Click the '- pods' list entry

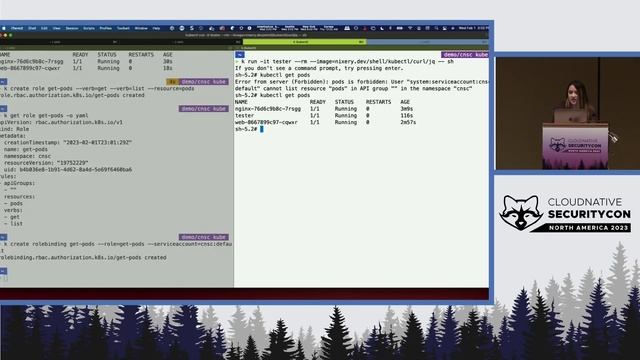(13, 203)
